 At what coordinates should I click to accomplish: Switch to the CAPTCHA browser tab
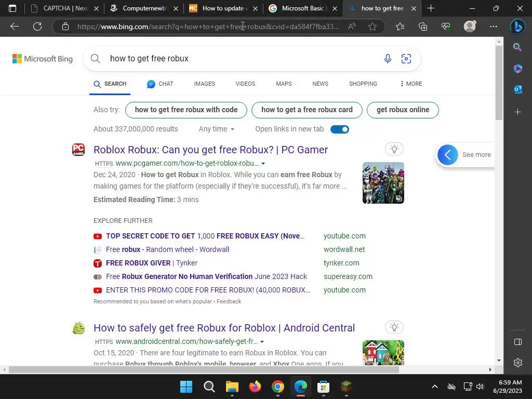pyautogui.click(x=64, y=8)
